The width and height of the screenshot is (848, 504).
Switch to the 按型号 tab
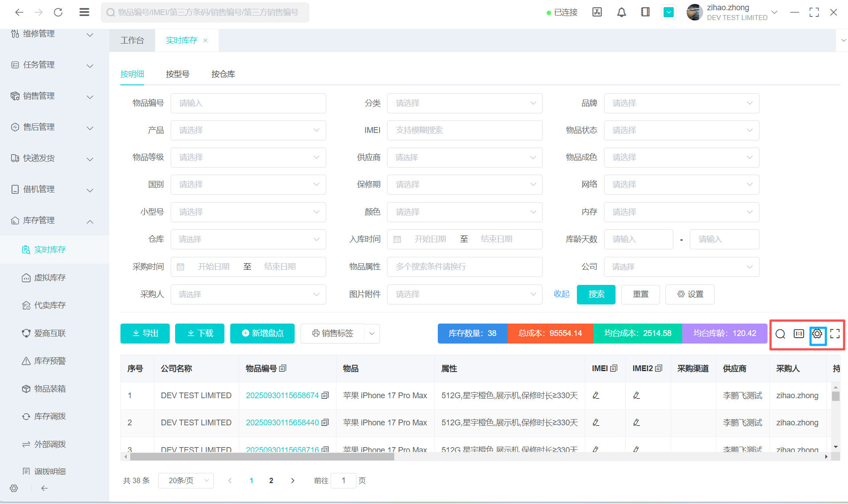click(177, 74)
